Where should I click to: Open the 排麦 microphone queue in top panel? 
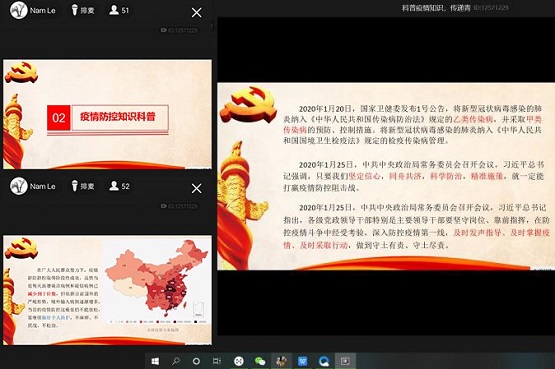pos(83,10)
